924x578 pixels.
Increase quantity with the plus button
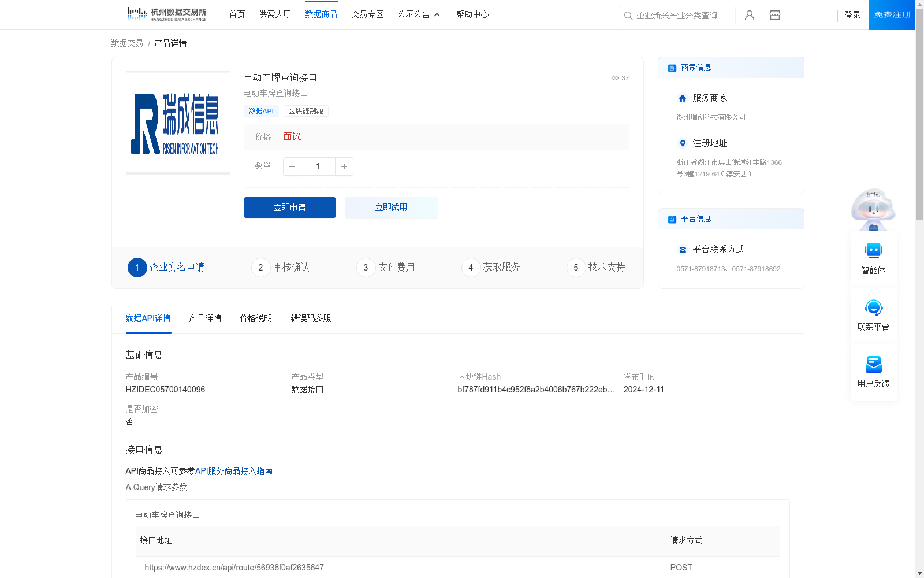click(344, 166)
